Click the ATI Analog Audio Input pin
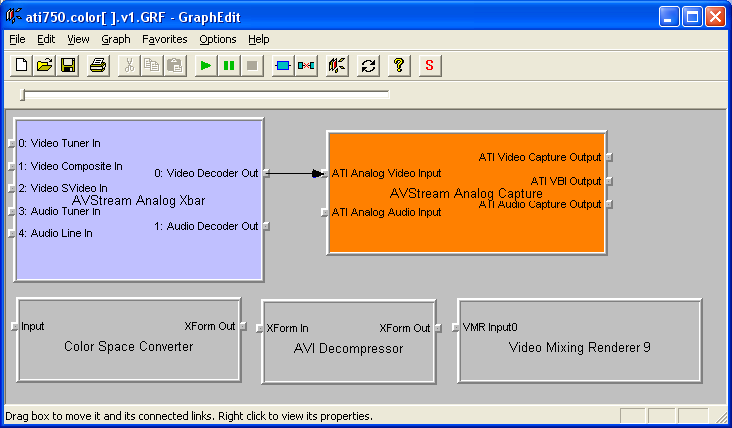The height and width of the screenshot is (428, 732). click(x=324, y=212)
